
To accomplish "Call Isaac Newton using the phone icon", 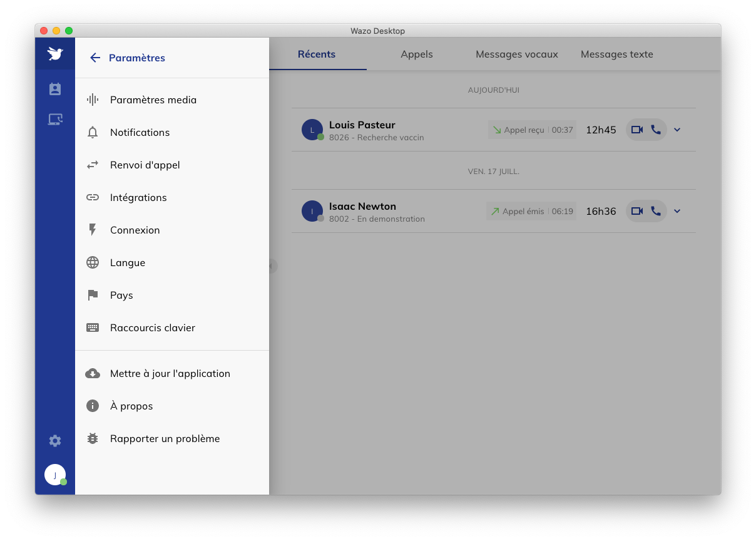I will [x=656, y=211].
